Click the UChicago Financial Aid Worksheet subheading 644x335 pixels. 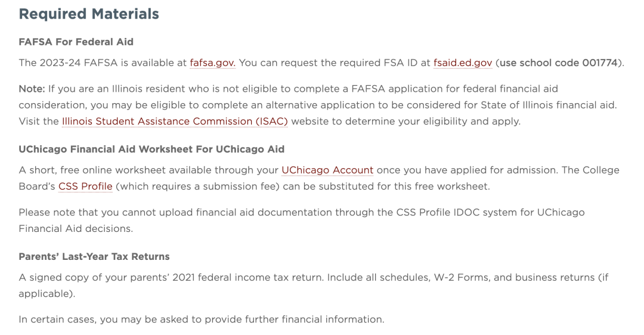point(151,149)
